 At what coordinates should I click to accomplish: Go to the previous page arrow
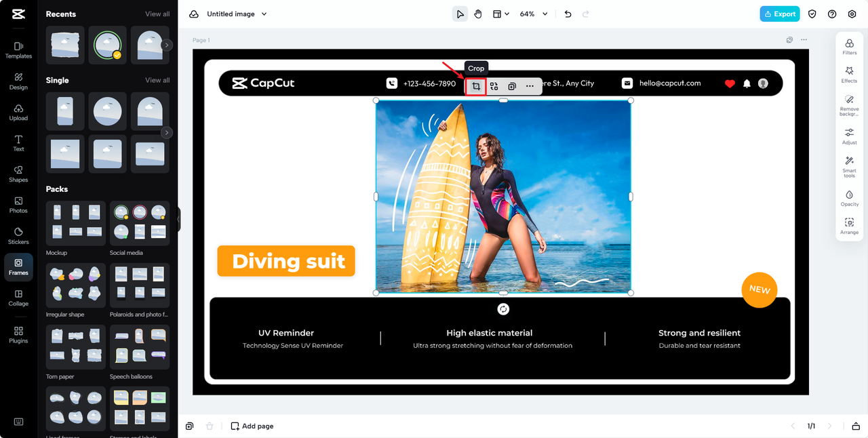pos(793,426)
